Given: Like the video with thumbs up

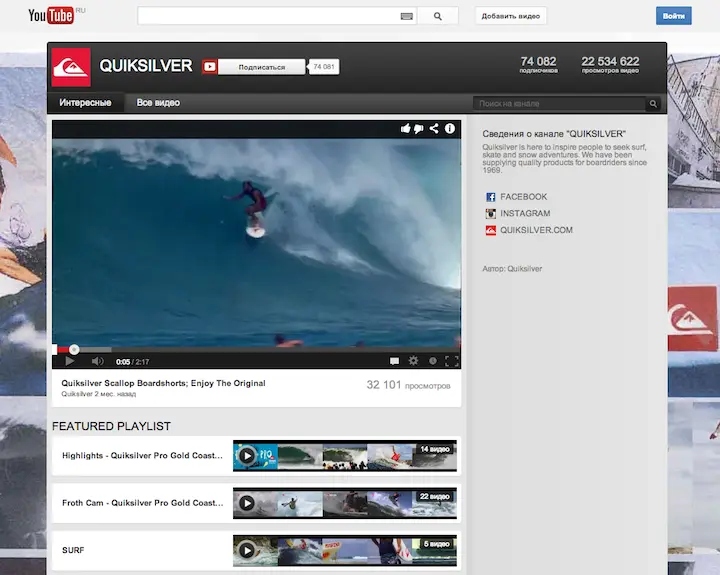Looking at the screenshot, I should tap(405, 129).
